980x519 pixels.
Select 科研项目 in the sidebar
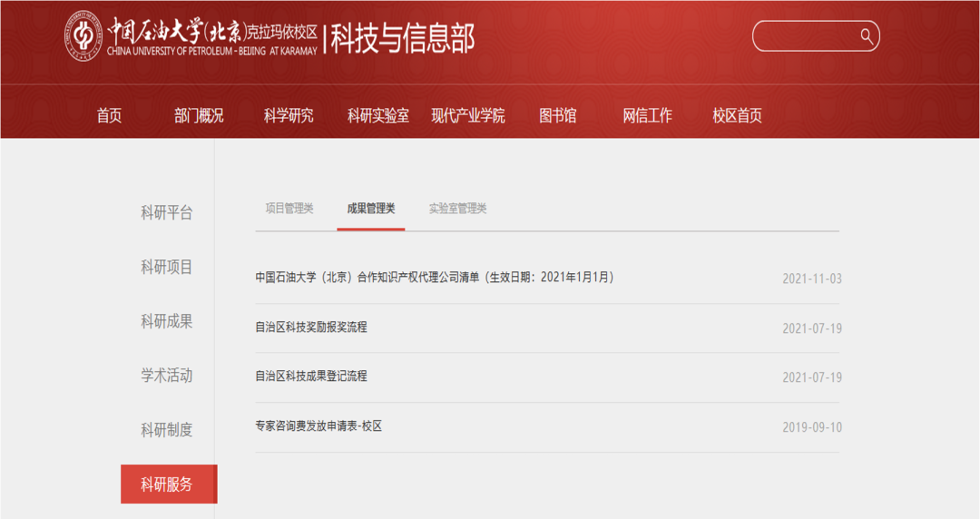(167, 267)
